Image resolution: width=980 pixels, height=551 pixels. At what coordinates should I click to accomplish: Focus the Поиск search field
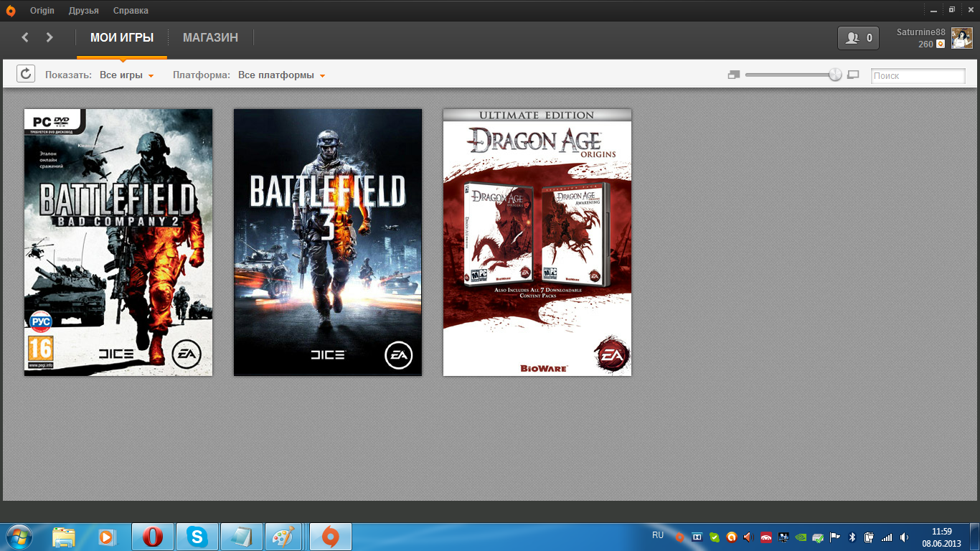(x=918, y=75)
